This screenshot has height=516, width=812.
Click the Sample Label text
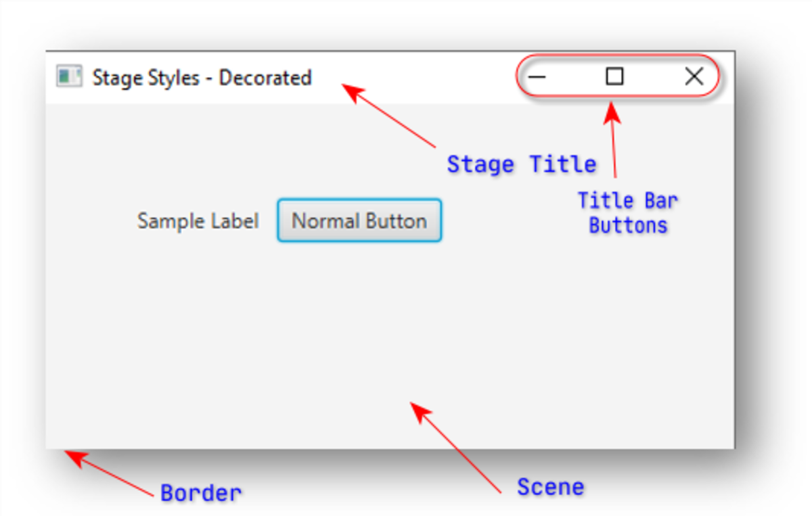click(x=198, y=220)
